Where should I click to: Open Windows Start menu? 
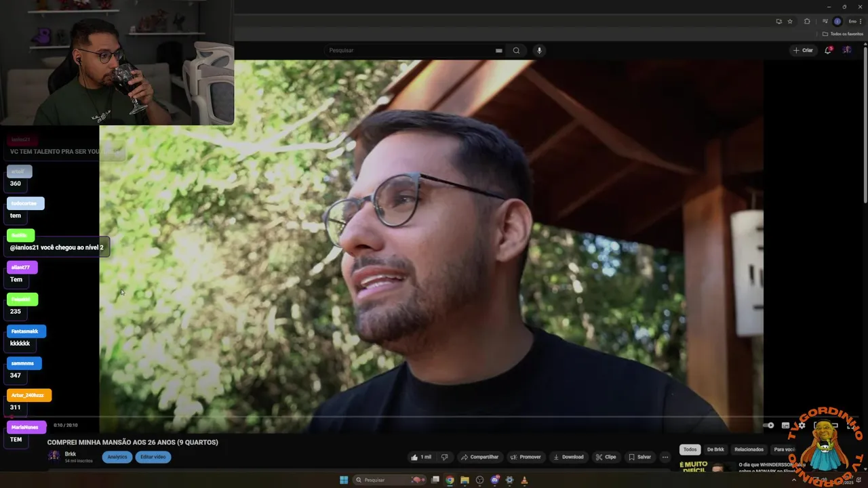coord(344,480)
